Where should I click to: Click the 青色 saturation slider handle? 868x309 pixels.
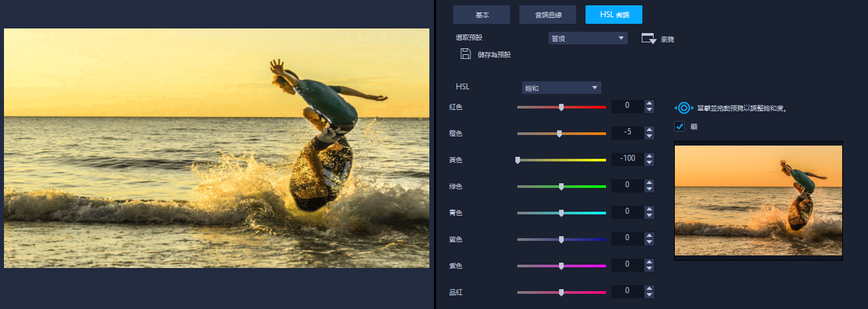pyautogui.click(x=561, y=213)
